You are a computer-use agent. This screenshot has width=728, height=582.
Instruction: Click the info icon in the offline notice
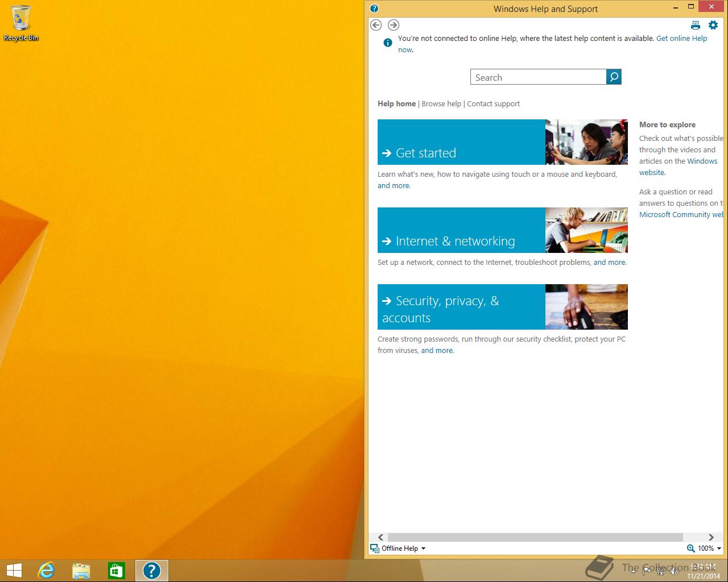point(388,43)
